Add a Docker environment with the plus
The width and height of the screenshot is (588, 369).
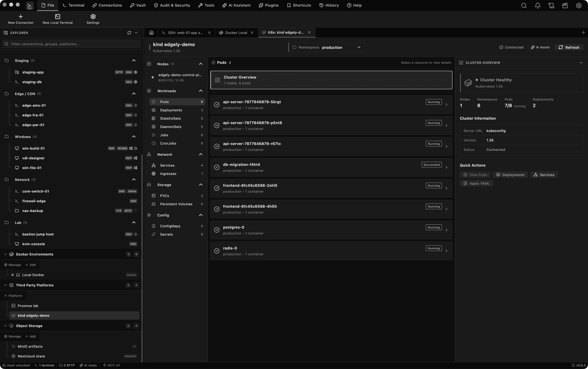[x=136, y=254]
